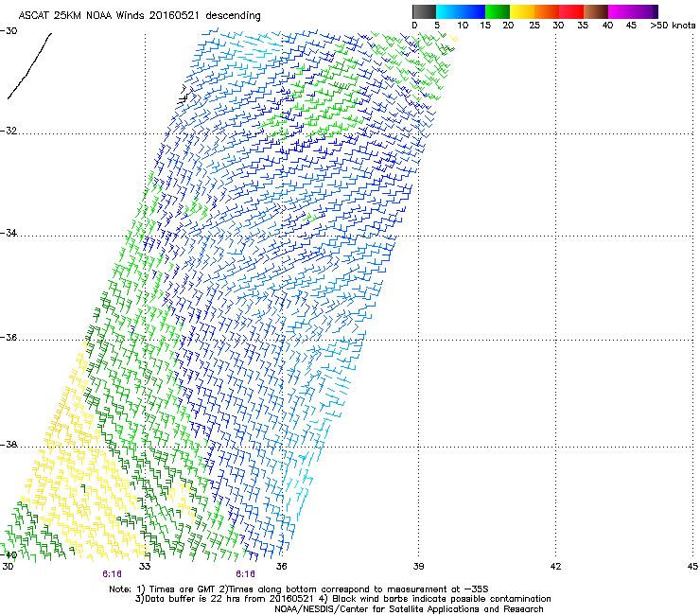Click the longitude label '39'
Viewport: 700px width, 615px height.
pyautogui.click(x=418, y=567)
